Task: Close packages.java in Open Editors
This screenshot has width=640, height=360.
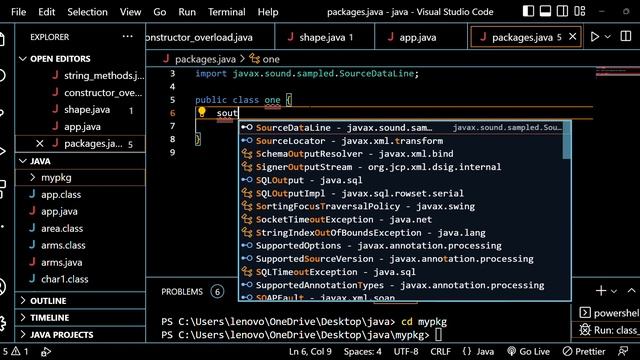Action: tap(40, 144)
